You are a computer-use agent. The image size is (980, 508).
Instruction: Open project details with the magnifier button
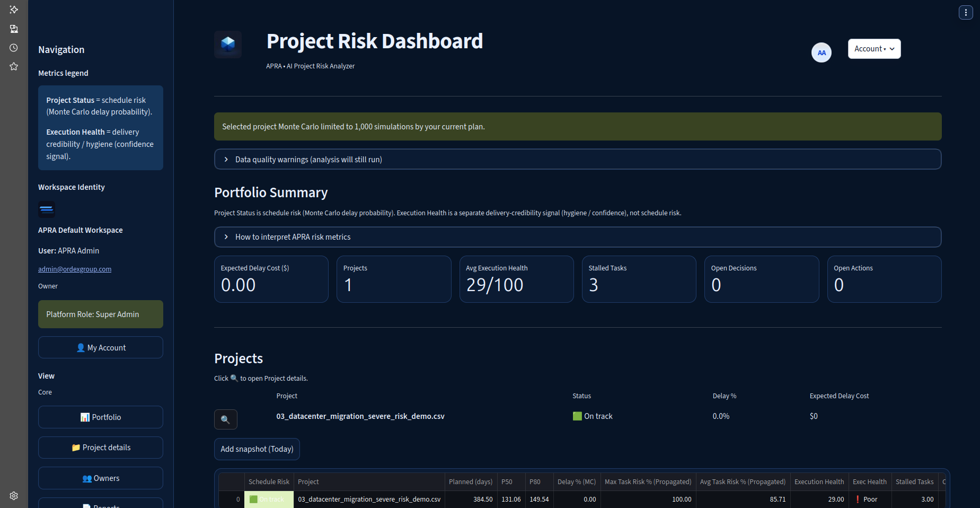226,419
